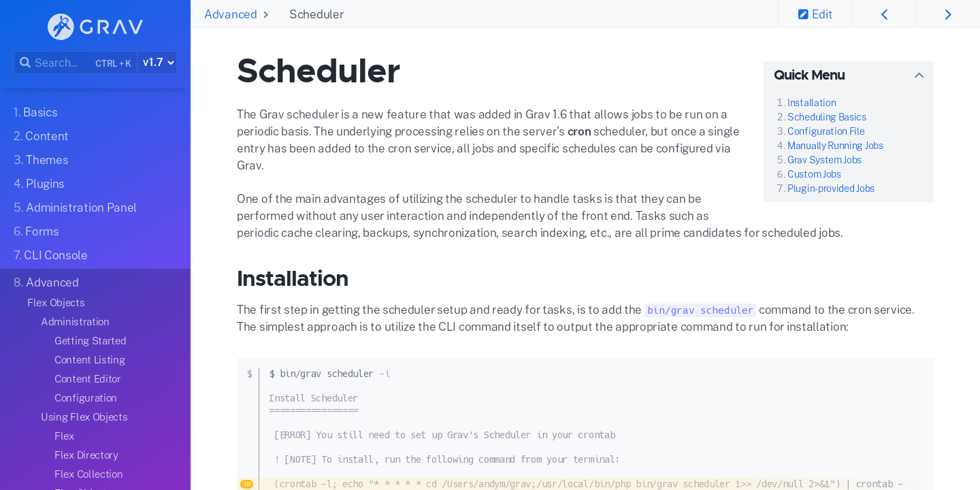Focus the Search documentation field
This screenshot has height=490, width=980.
(76, 63)
